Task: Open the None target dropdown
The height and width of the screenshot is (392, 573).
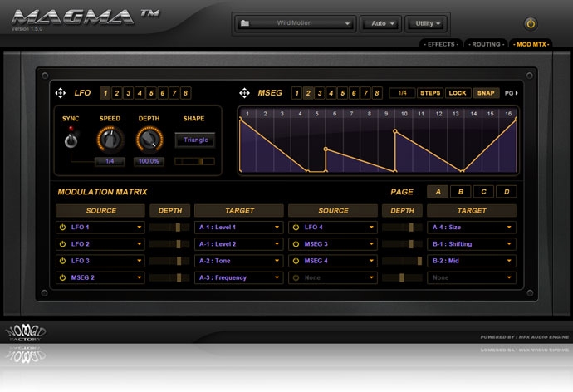Action: (x=472, y=277)
